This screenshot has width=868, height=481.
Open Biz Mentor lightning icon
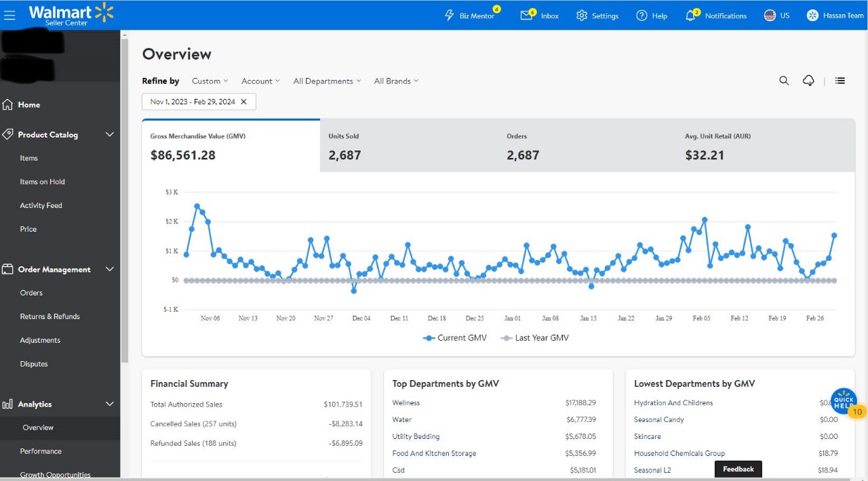point(449,15)
